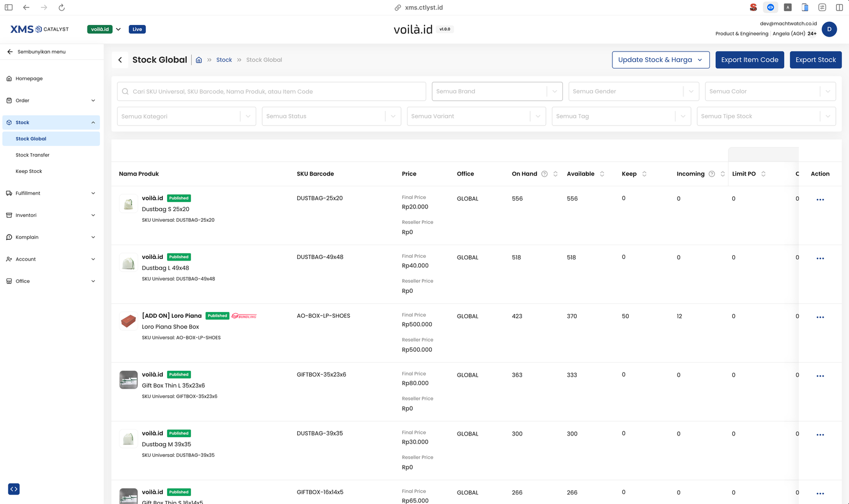Open the Semua Kategori filter dropdown

coord(186,116)
